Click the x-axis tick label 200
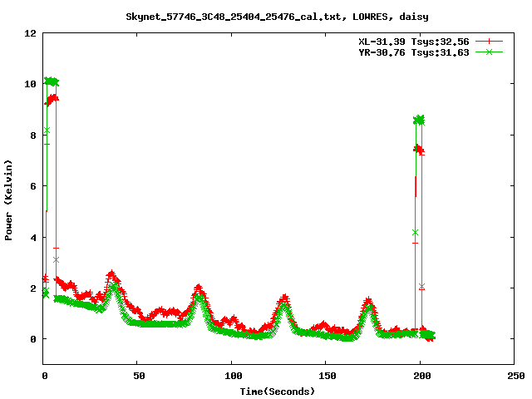This screenshot has width=532, height=399. (422, 376)
